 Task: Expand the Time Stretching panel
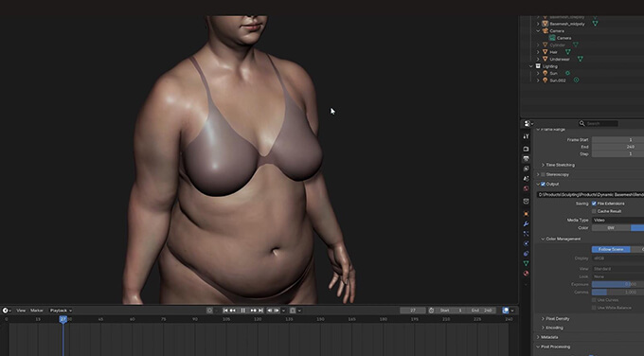pos(543,165)
